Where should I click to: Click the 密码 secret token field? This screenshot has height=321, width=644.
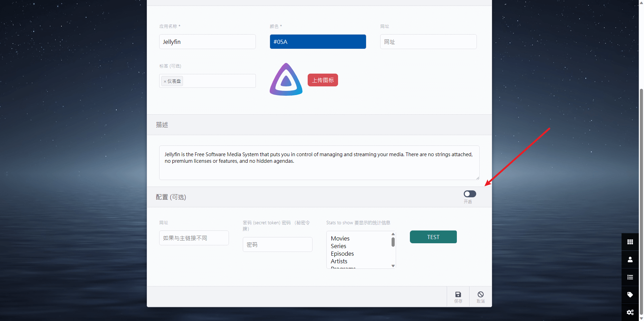[x=277, y=244]
